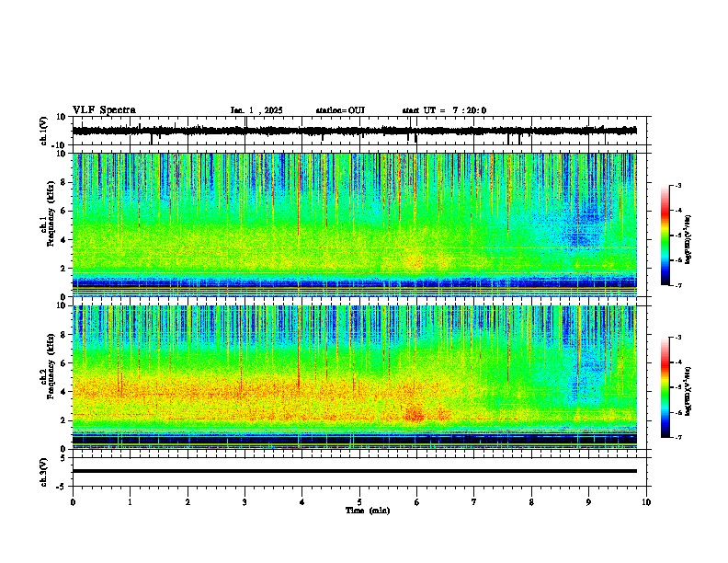This screenshot has height=563, width=728.
Task: Click the "station=OUI" header label
Action: (340, 110)
